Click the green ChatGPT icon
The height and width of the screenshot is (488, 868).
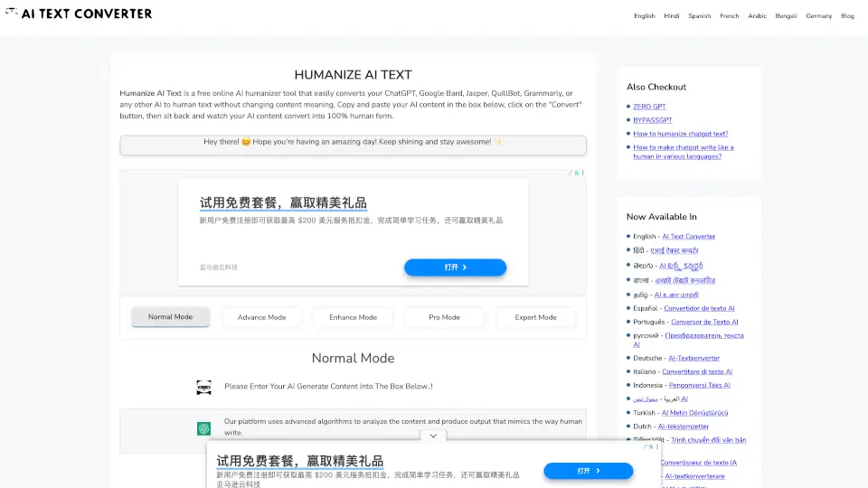point(203,428)
